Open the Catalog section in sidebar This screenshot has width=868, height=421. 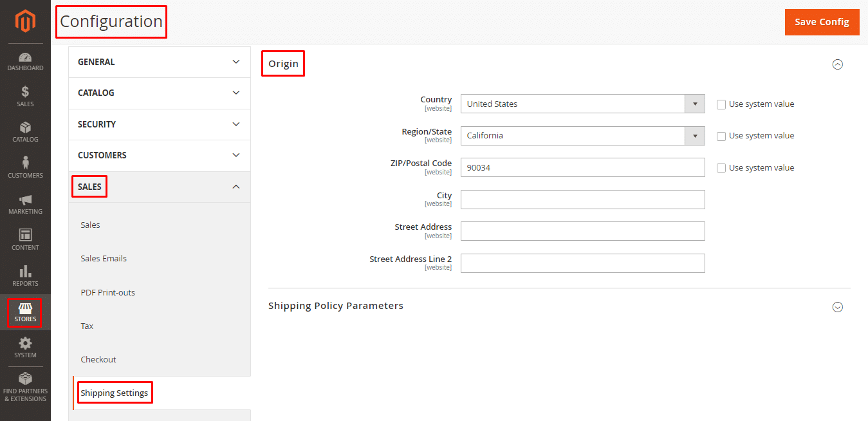point(25,131)
